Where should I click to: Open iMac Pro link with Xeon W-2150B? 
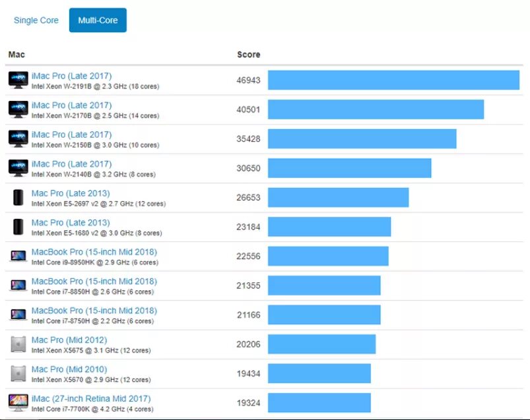[x=72, y=135]
